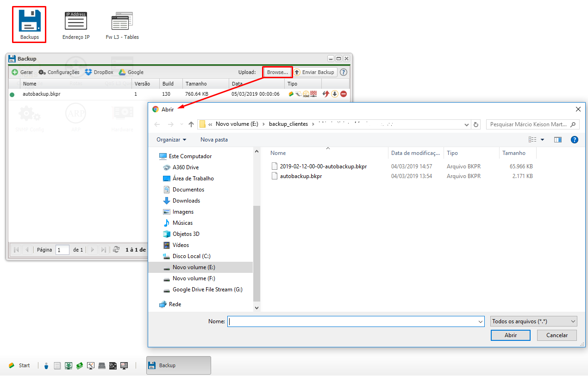
Task: Click the Configurações toolbar item
Action: pos(59,72)
